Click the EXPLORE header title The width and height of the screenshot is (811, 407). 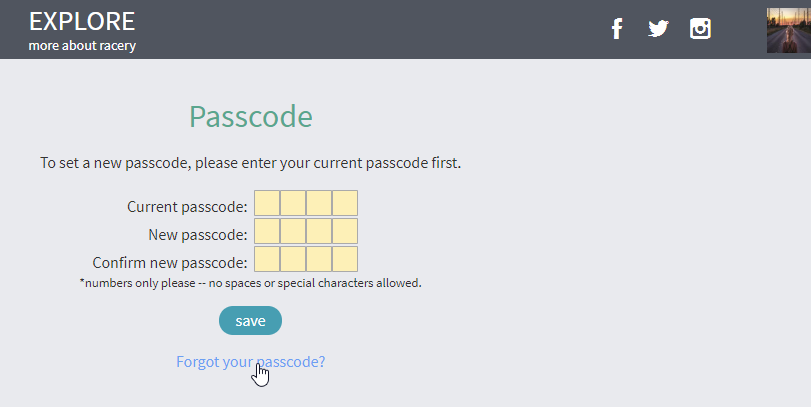click(x=82, y=22)
